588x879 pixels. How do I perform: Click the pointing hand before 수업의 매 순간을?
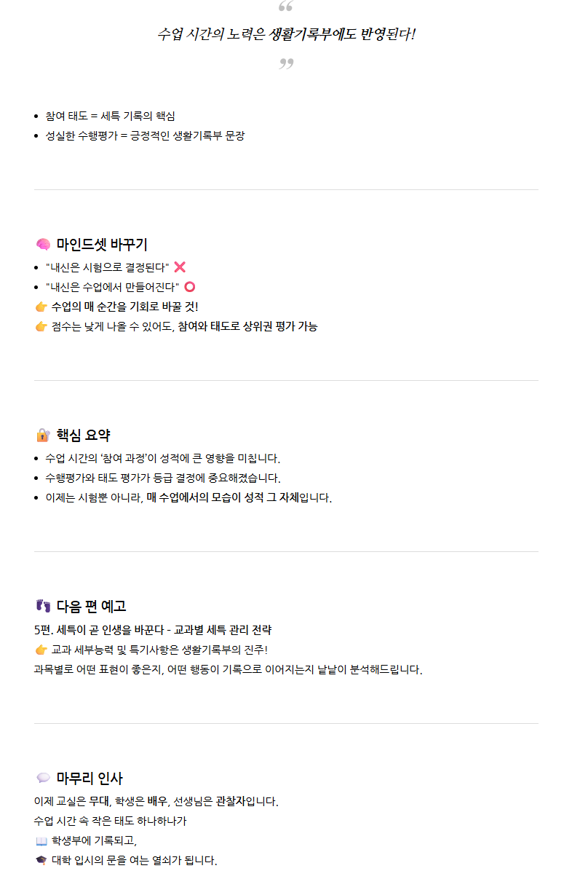click(x=41, y=307)
